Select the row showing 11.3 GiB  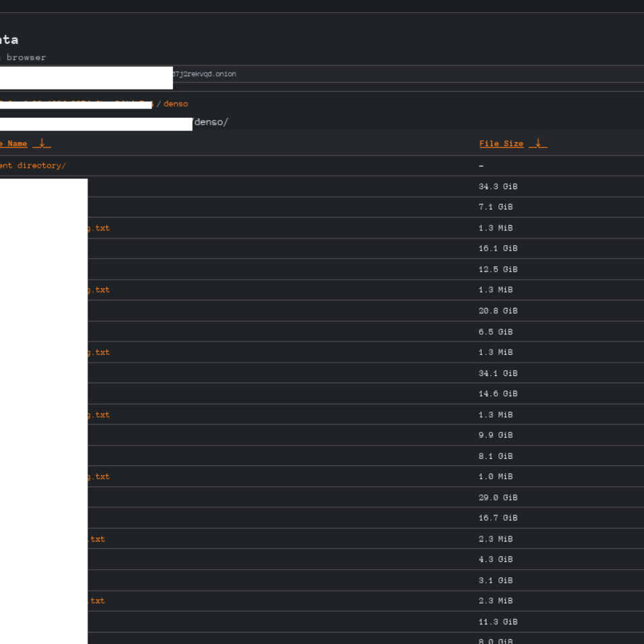pos(322,622)
